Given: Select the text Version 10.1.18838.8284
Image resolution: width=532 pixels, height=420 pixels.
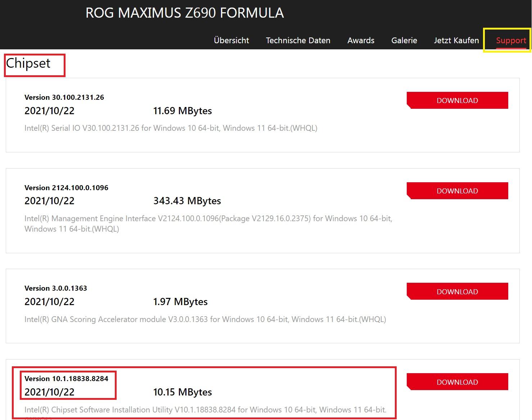Looking at the screenshot, I should 66,379.
